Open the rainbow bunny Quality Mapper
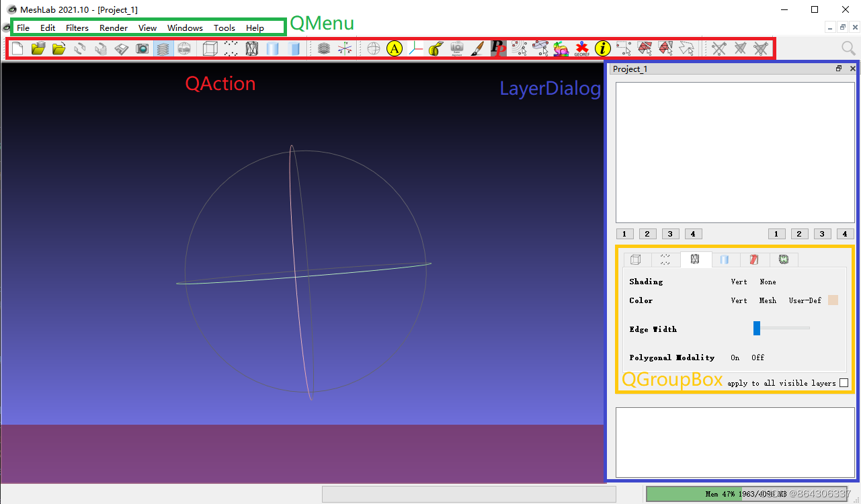This screenshot has height=504, width=861. point(561,48)
